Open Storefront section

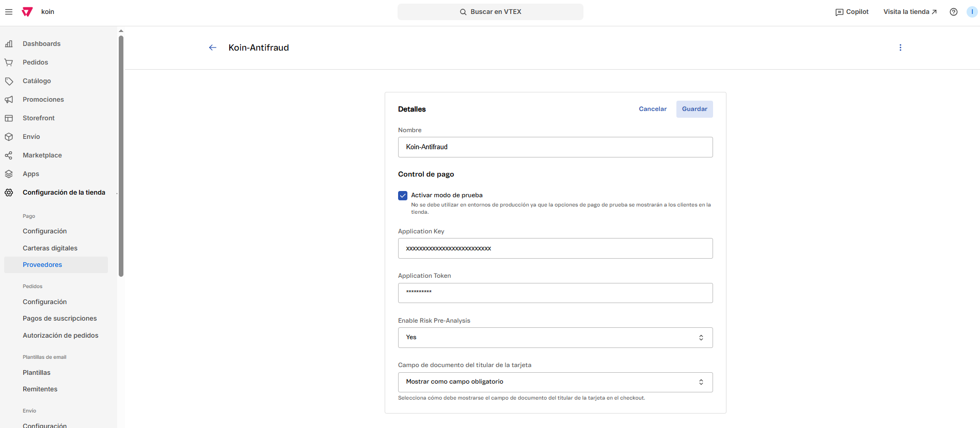pos(39,118)
